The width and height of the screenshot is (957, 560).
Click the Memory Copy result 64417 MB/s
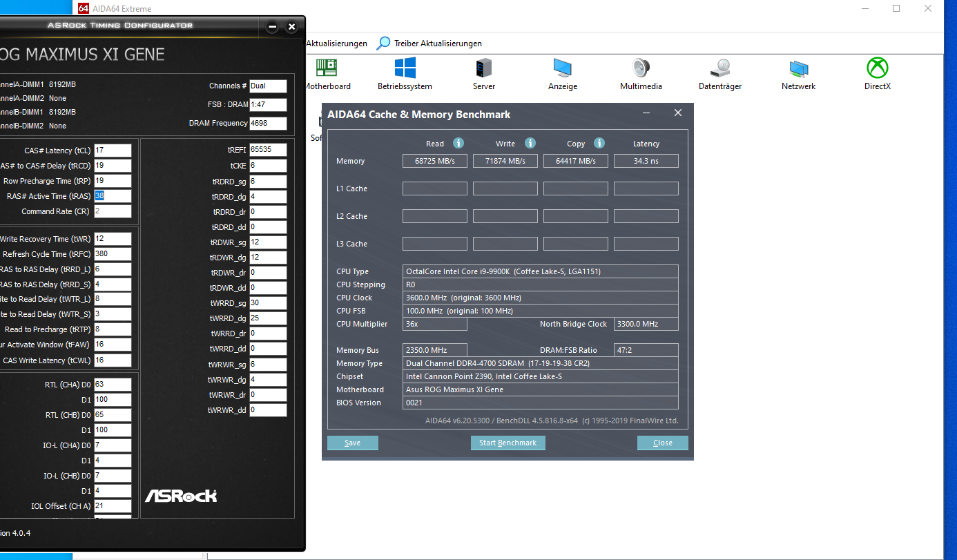(x=576, y=161)
